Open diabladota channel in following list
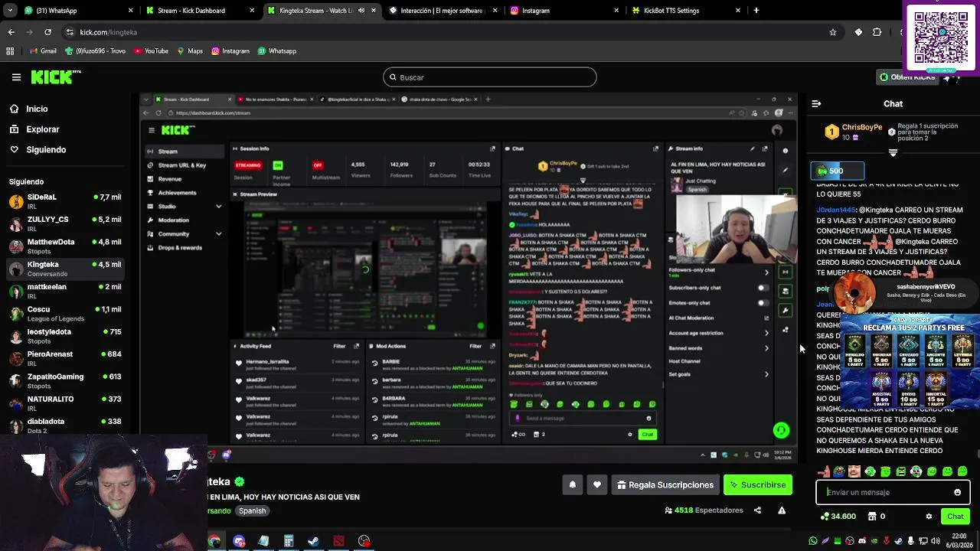This screenshot has width=980, height=551. 65,426
